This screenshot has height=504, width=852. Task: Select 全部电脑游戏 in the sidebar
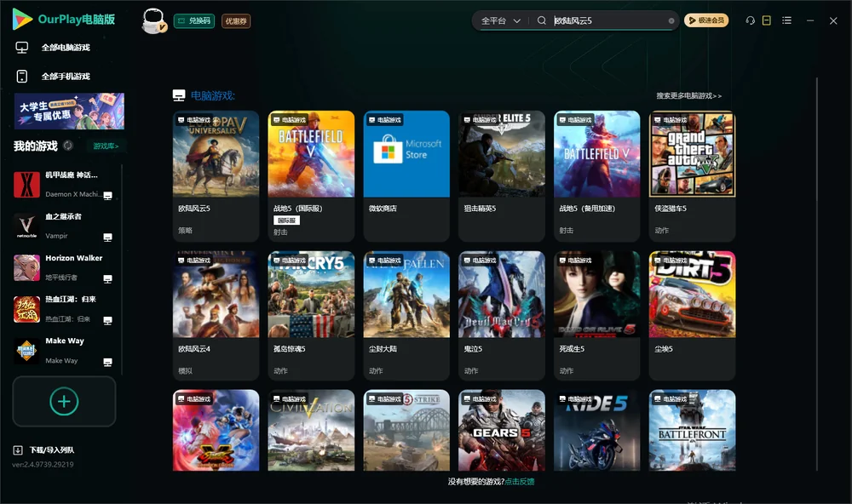pos(66,48)
